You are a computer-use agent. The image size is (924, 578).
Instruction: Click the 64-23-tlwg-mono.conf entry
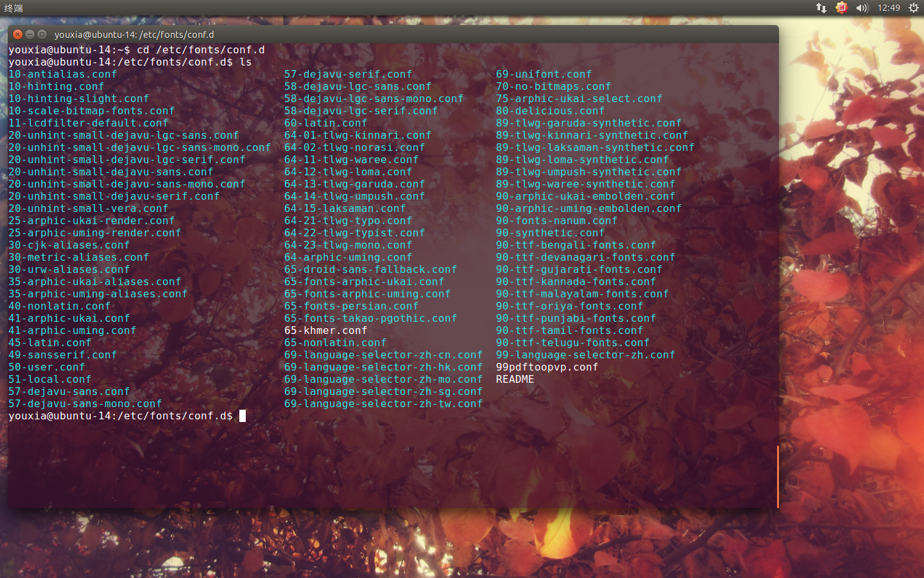[x=348, y=245]
